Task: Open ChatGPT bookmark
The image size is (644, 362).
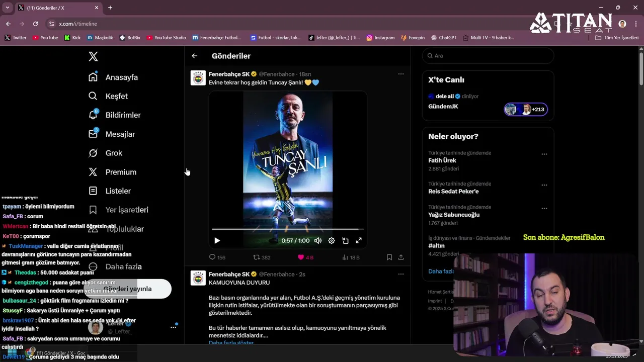Action: coord(444,38)
